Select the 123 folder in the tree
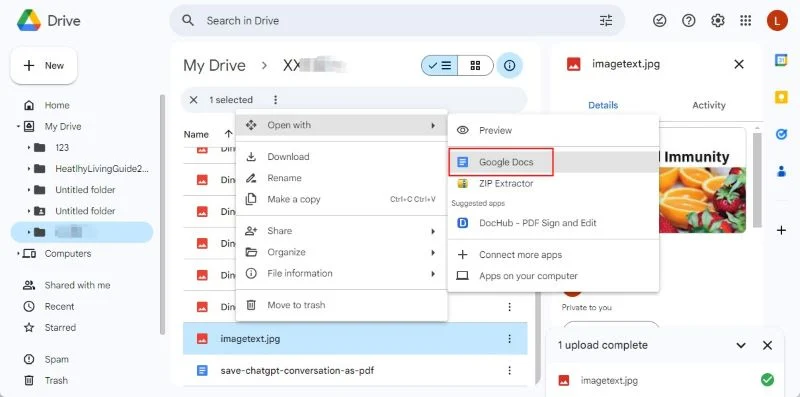800x397 pixels. pos(62,147)
